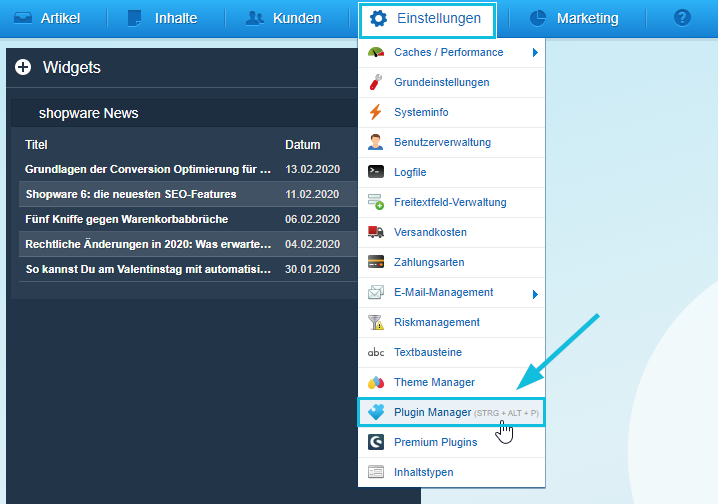Select E-Mail-Management entry

point(451,292)
